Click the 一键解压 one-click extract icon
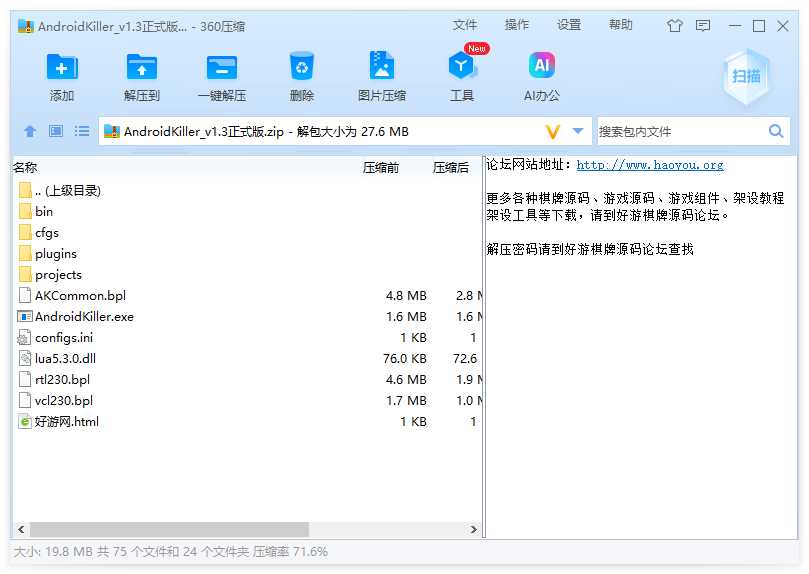Image resolution: width=809 pixels, height=574 pixels. [222, 67]
